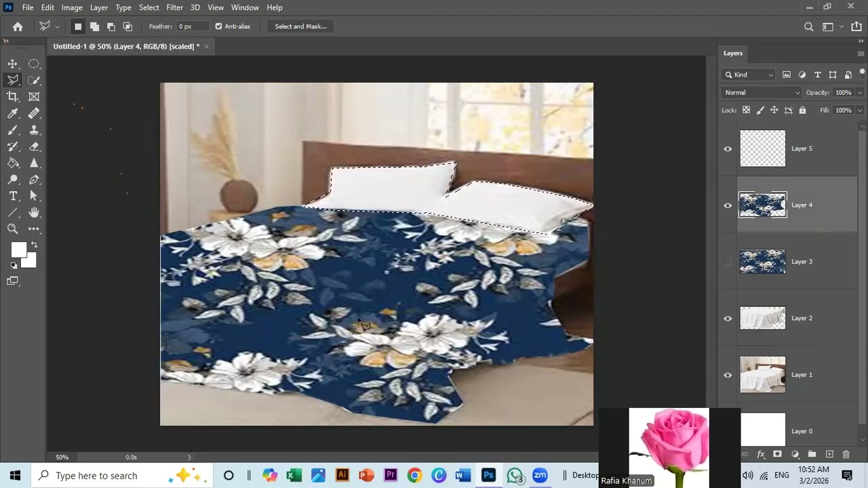Select the Healing Brush tool

tap(34, 113)
